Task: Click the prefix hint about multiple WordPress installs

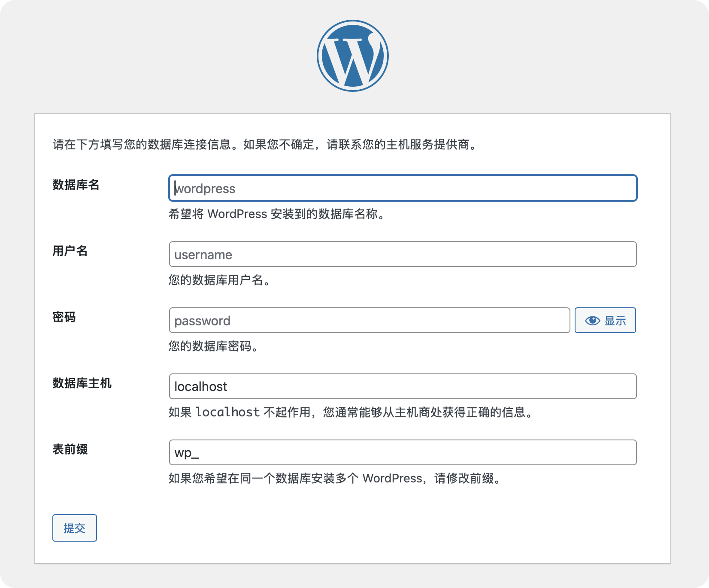Action: (x=334, y=479)
